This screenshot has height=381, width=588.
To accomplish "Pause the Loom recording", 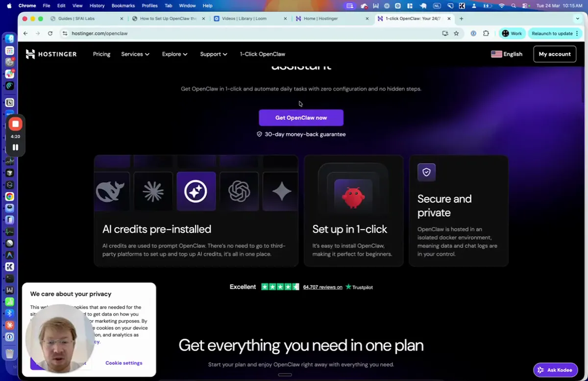I will [x=15, y=147].
